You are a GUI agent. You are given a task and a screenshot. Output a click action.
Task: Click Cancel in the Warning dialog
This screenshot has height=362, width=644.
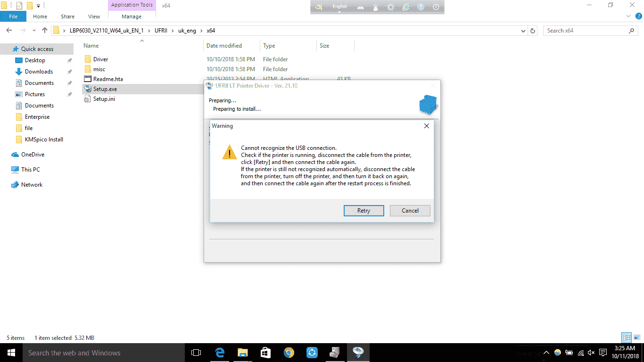pos(410,211)
